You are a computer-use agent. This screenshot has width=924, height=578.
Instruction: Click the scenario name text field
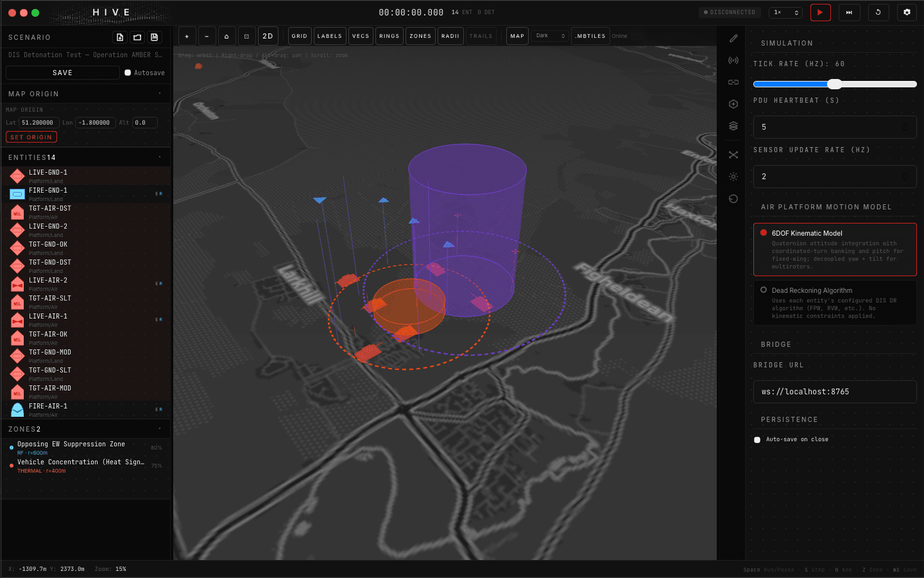(85, 55)
